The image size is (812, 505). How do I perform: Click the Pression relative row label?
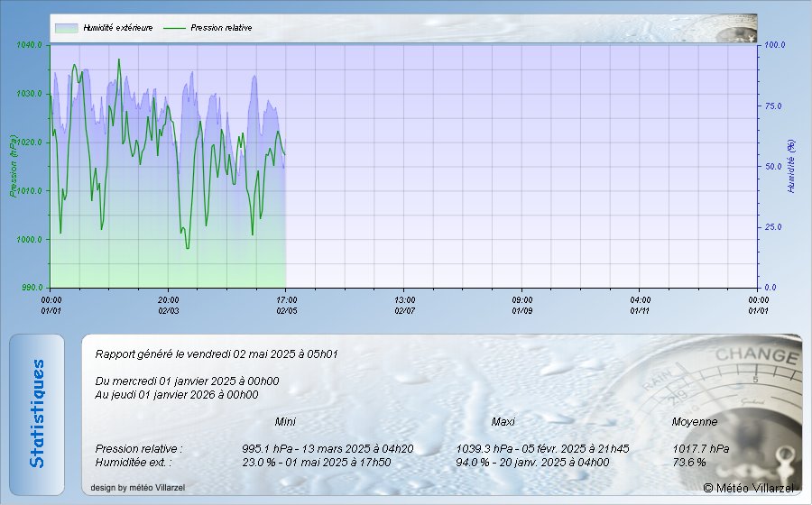coord(139,449)
